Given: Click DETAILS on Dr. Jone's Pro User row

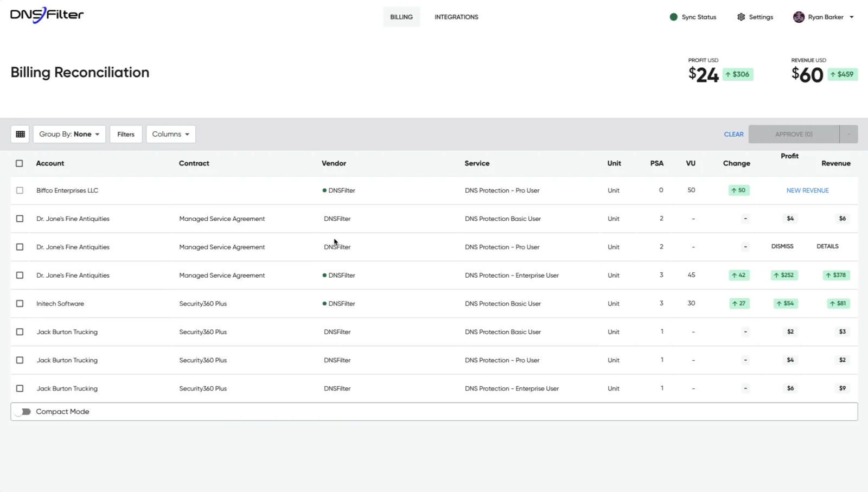Looking at the screenshot, I should coord(827,246).
